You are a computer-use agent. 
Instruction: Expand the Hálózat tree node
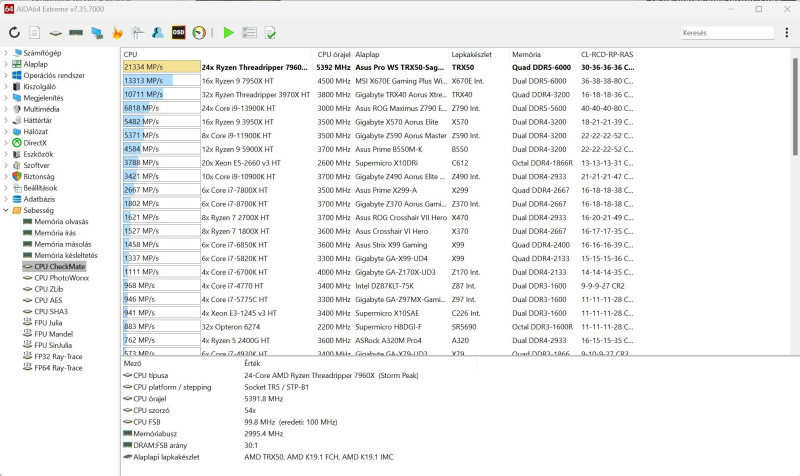(x=6, y=131)
